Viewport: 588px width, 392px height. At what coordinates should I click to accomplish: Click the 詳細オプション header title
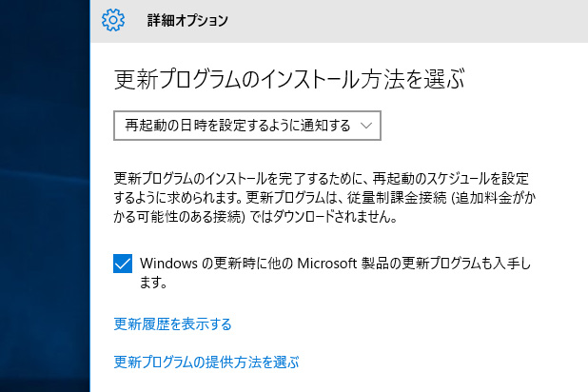click(x=187, y=20)
